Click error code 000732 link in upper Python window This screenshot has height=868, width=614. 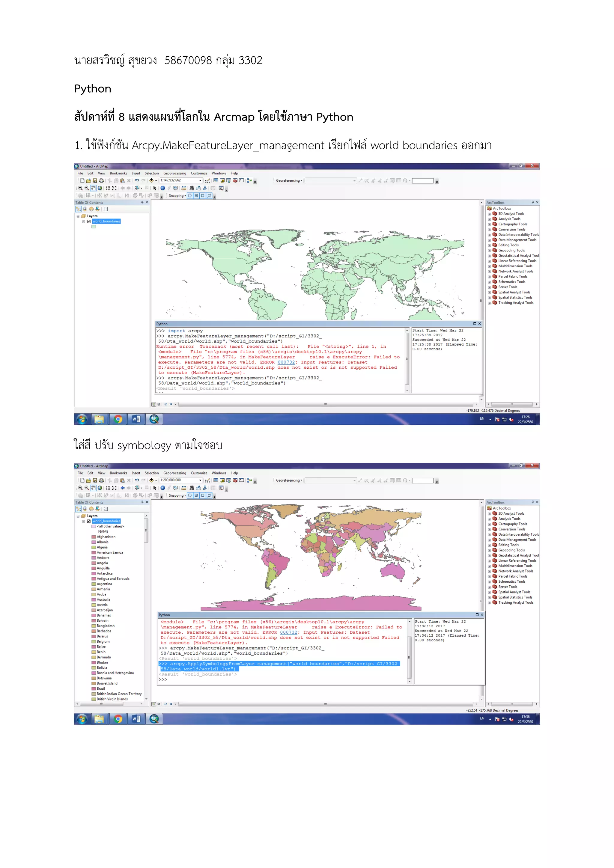tap(286, 362)
